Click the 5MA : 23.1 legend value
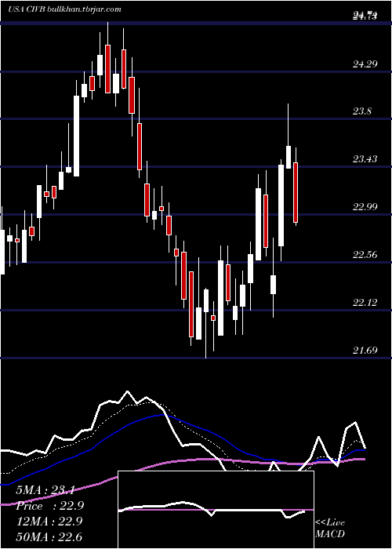Screen dimensions: 392x549 coord(45,490)
